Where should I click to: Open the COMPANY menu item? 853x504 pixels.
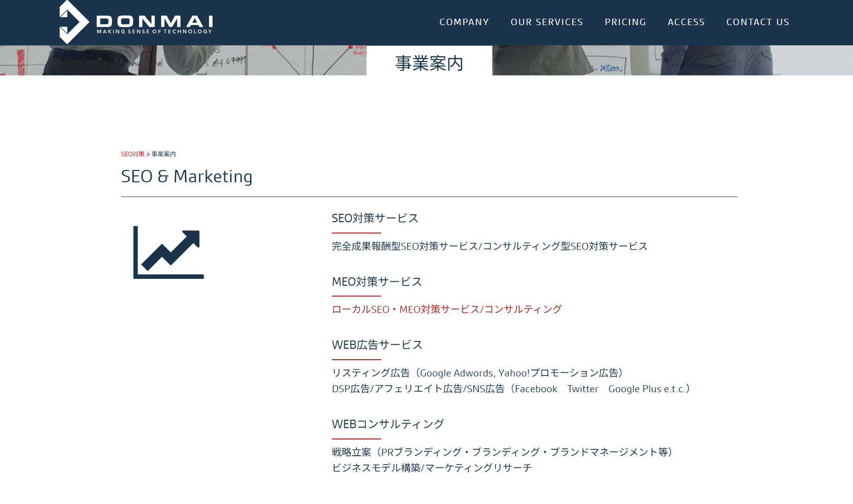coord(464,22)
